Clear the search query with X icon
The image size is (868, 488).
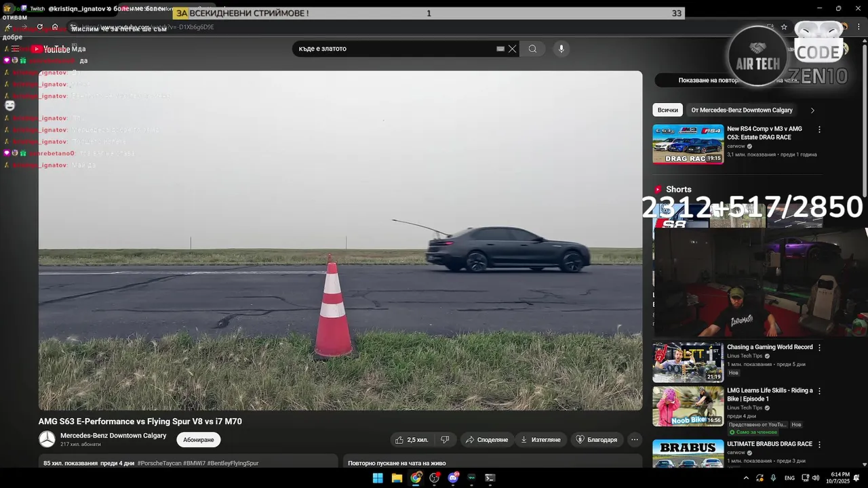click(513, 49)
